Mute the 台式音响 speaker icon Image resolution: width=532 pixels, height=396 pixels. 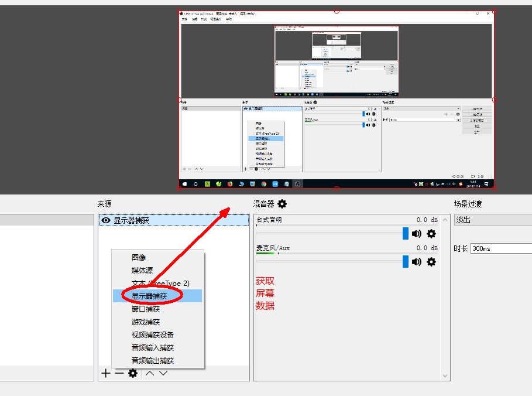(x=416, y=234)
